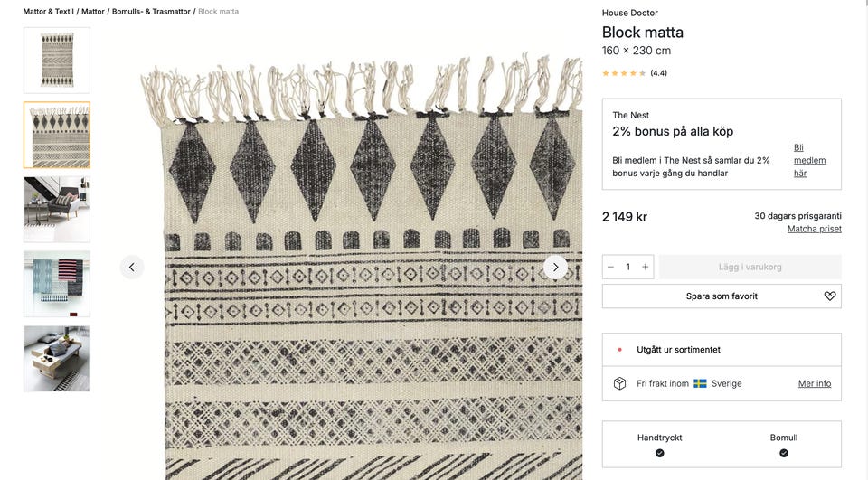Expand shipping details via Mer info
Image resolution: width=868 pixels, height=480 pixels.
(814, 383)
